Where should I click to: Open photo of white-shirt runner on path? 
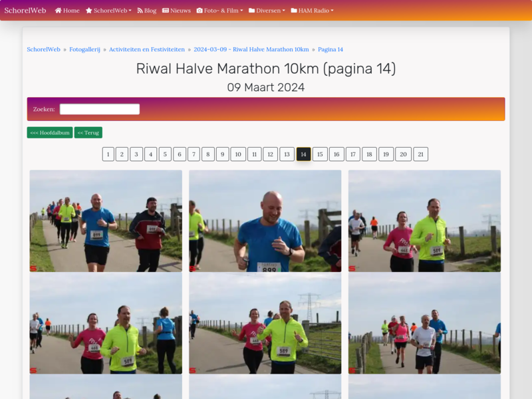[x=424, y=323]
